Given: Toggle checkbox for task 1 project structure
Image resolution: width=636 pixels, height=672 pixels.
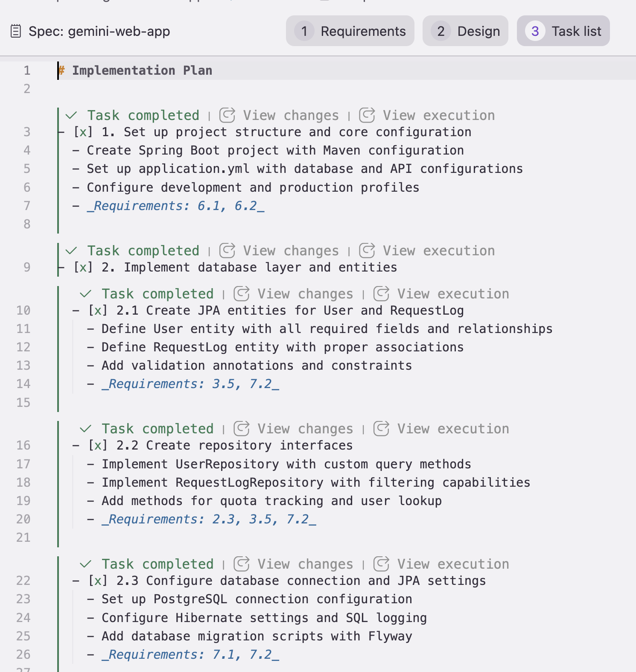Looking at the screenshot, I should click(83, 132).
